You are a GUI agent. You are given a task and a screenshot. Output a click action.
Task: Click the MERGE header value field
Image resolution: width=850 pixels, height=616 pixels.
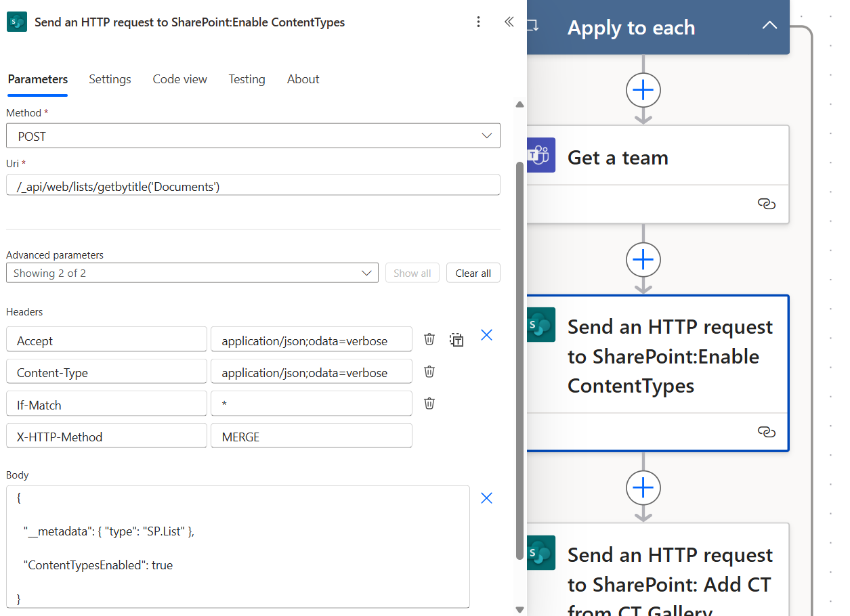312,435
